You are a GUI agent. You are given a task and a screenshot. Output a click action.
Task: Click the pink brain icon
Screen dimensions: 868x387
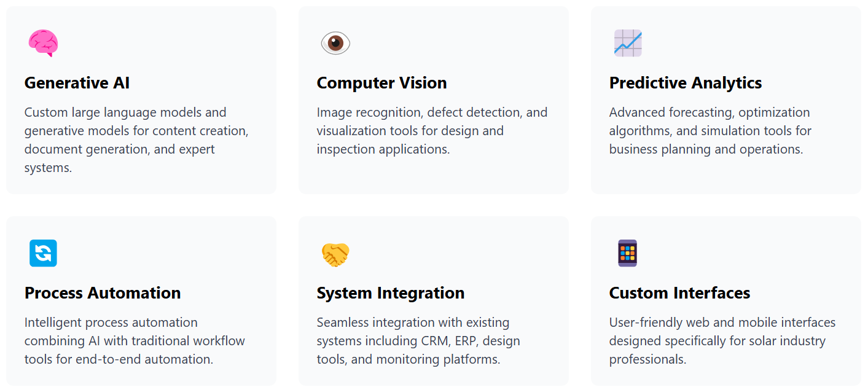(x=43, y=43)
